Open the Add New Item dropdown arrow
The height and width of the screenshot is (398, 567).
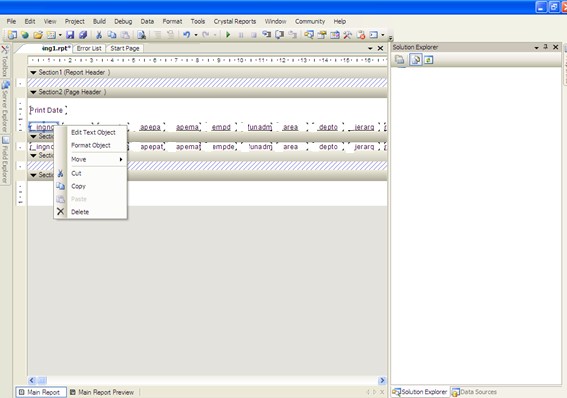click(x=60, y=35)
